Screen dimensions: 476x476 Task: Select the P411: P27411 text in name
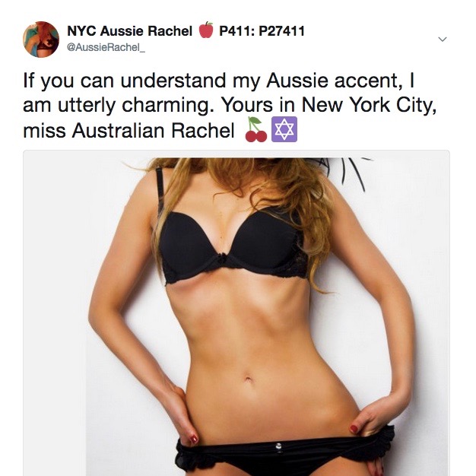pos(262,31)
